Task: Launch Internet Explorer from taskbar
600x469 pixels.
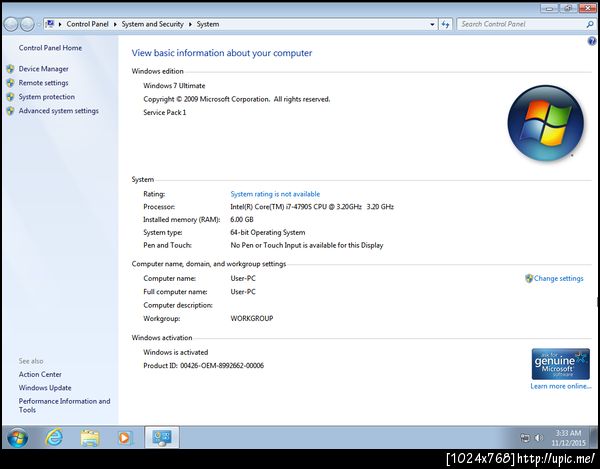Action: pos(54,438)
